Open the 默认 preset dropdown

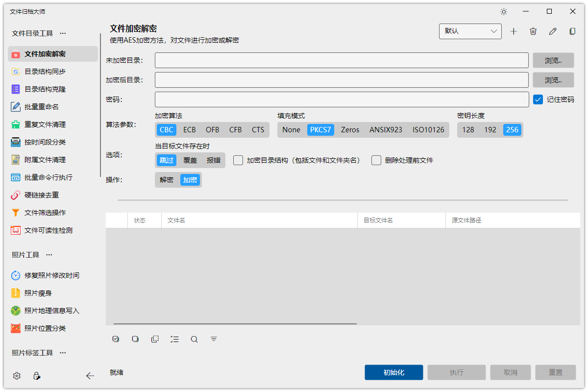click(x=469, y=31)
